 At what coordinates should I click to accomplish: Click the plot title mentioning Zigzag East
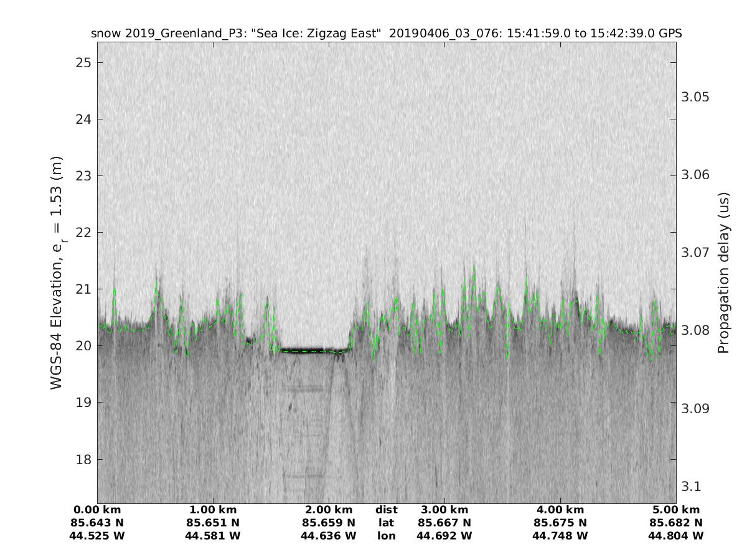[x=386, y=34]
